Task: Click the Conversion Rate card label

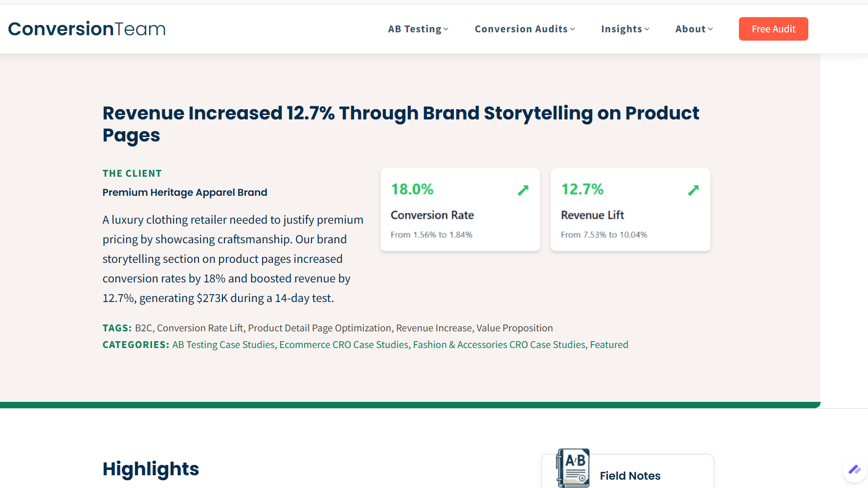Action: [432, 215]
